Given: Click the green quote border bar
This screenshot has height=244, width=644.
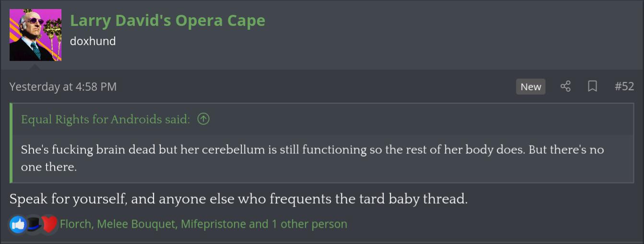Looking at the screenshot, I should point(11,143).
